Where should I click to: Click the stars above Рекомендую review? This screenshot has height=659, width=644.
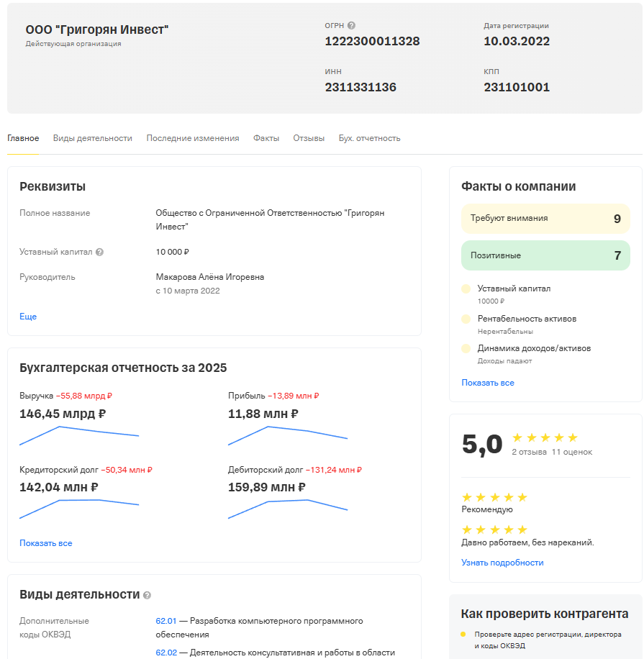coord(494,498)
